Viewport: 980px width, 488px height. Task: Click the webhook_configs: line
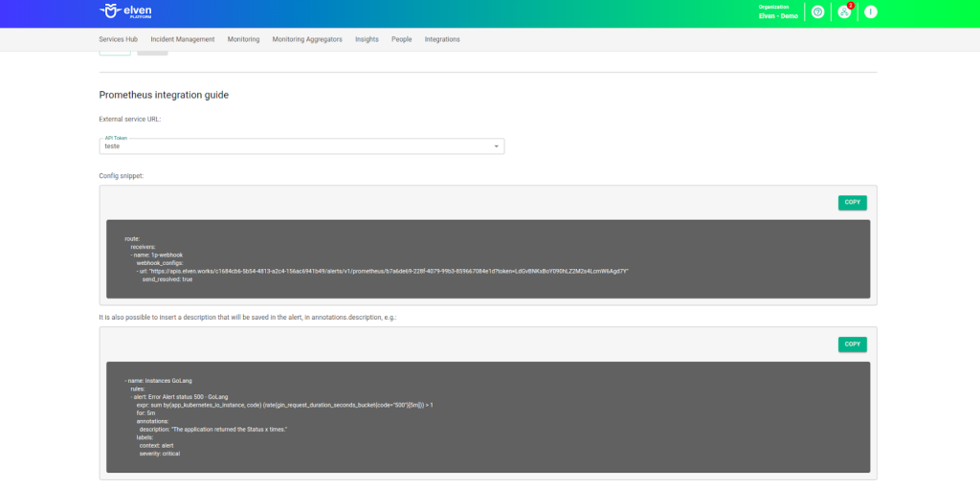[x=160, y=263]
